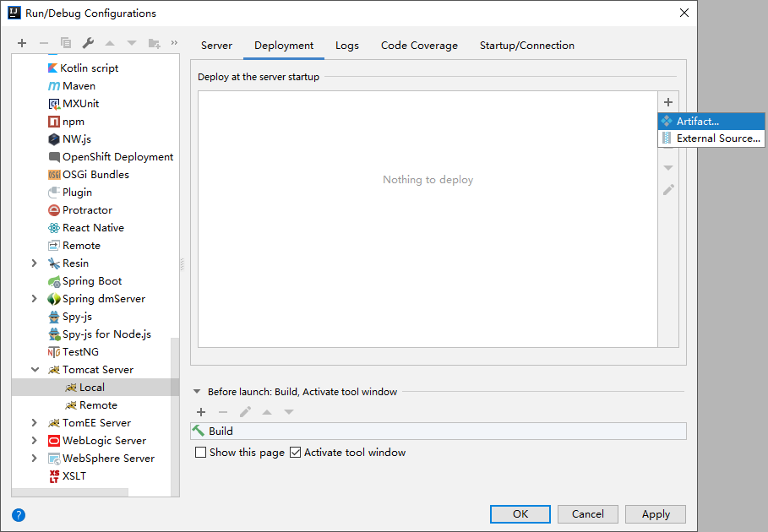This screenshot has width=768, height=532.
Task: Open wrench edit defaults icon
Action: (x=88, y=43)
